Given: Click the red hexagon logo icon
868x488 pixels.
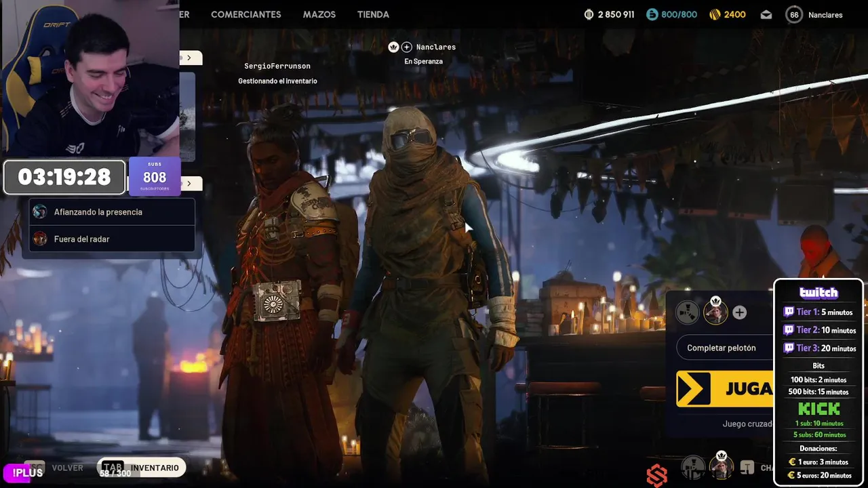Looking at the screenshot, I should click(656, 476).
